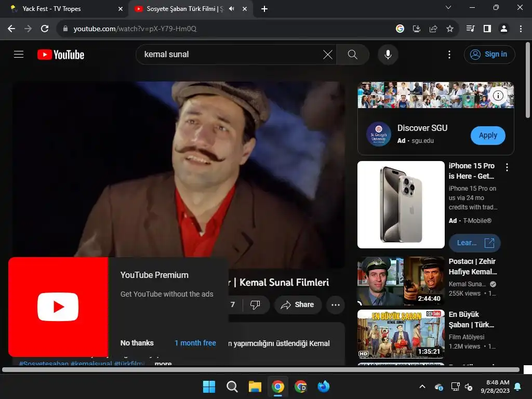The width and height of the screenshot is (532, 399).
Task: Open iPhone 15 Pro ad thumbnail
Action: point(401,205)
